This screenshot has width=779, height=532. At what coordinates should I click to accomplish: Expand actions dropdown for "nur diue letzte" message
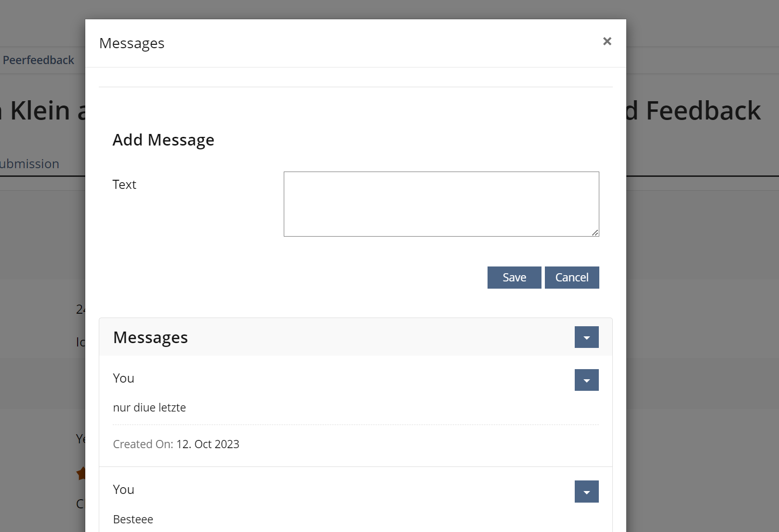point(586,380)
